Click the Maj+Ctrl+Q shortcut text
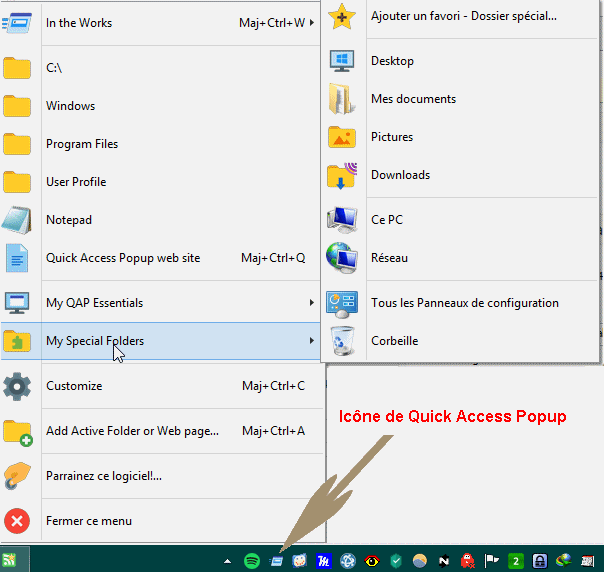The height and width of the screenshot is (572, 604). (273, 258)
